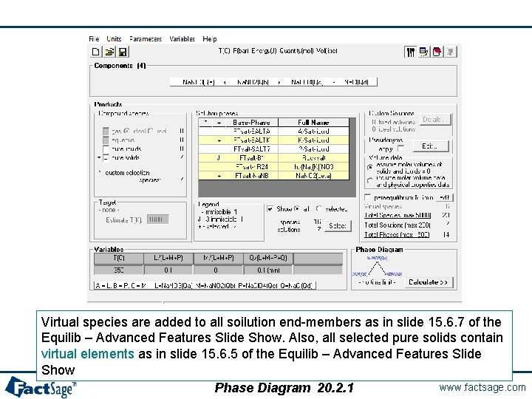
Task: Click the M/(L+M+P) value 0 cell
Action: [x=218, y=270]
